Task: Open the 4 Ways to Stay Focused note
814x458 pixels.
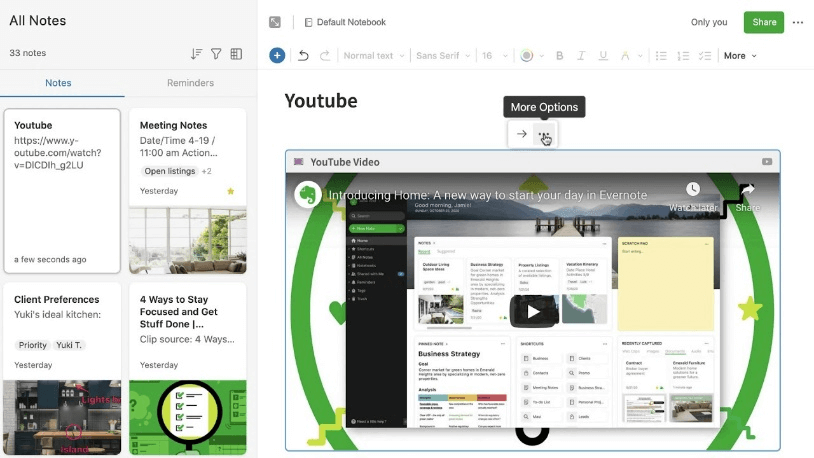Action: 188,368
